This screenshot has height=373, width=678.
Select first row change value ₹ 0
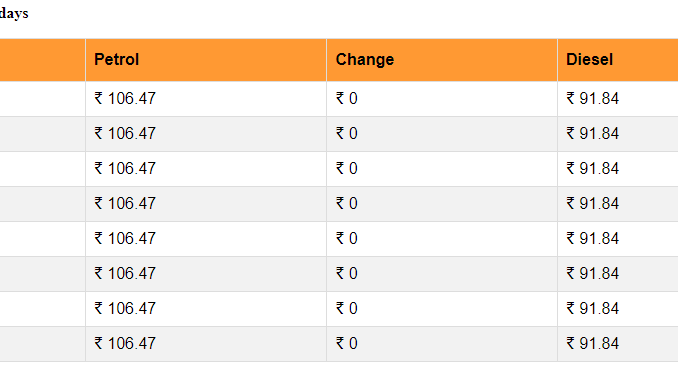point(347,99)
